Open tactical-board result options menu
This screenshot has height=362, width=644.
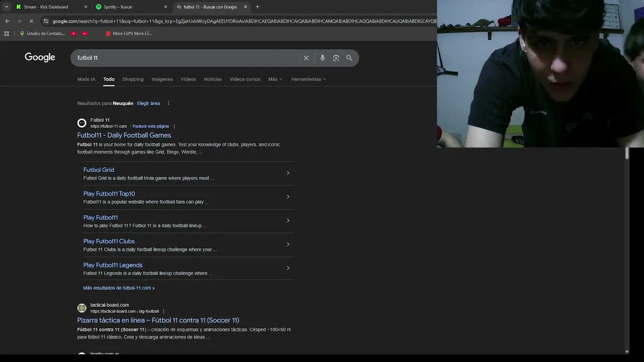tap(164, 311)
